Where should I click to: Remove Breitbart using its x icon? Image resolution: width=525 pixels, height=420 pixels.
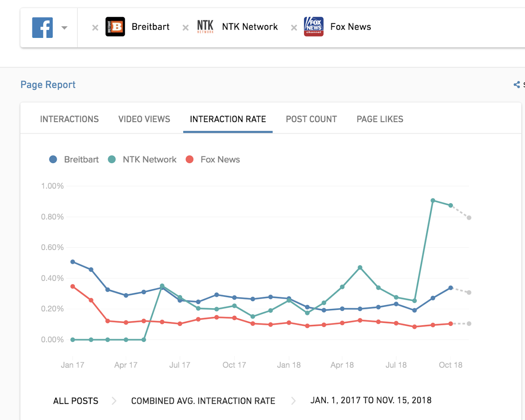[x=95, y=27]
